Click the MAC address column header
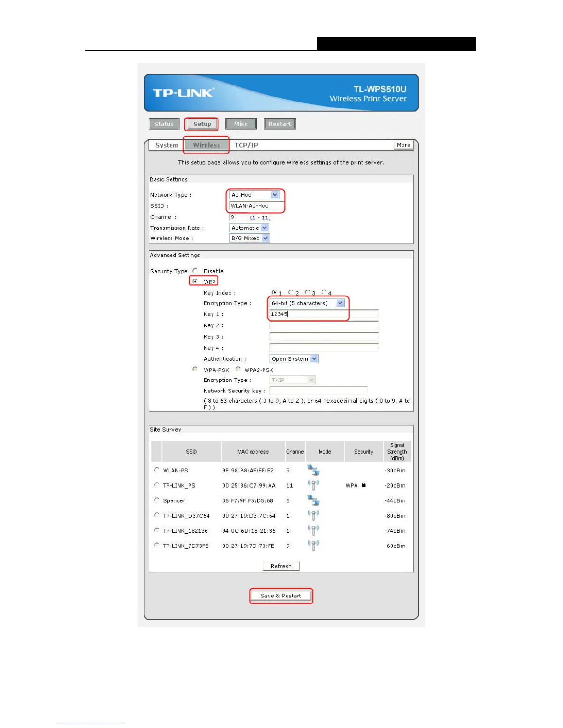 pyautogui.click(x=253, y=452)
